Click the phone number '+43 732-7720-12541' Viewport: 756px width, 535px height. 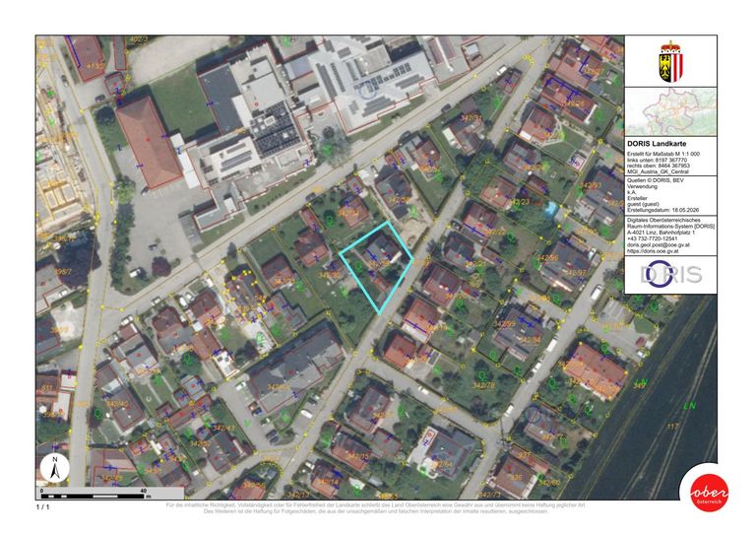[x=652, y=238]
